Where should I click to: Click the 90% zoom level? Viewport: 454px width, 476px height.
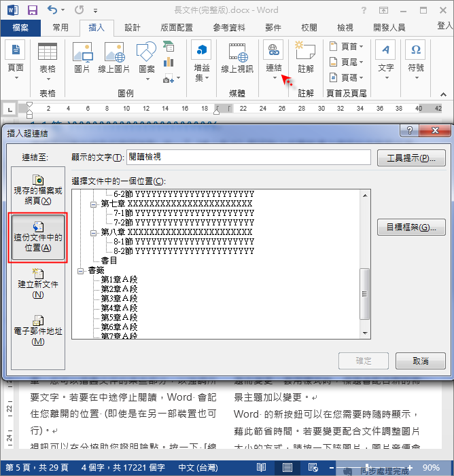tap(431, 467)
